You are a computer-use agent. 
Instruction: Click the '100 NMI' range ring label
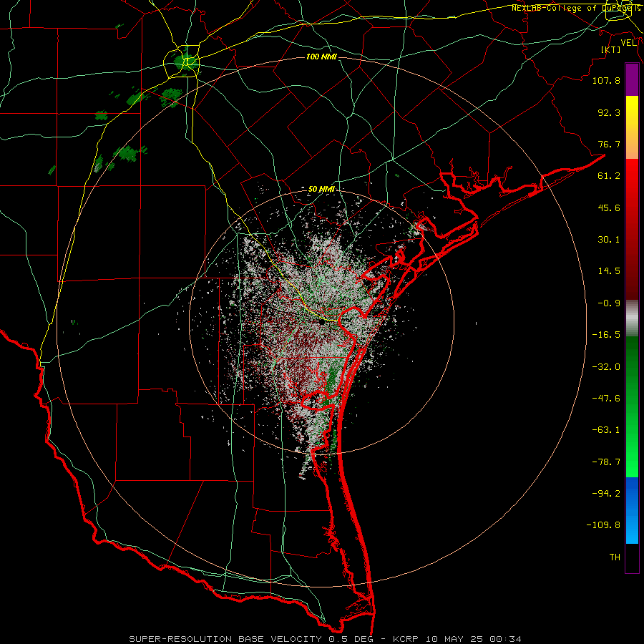321,57
